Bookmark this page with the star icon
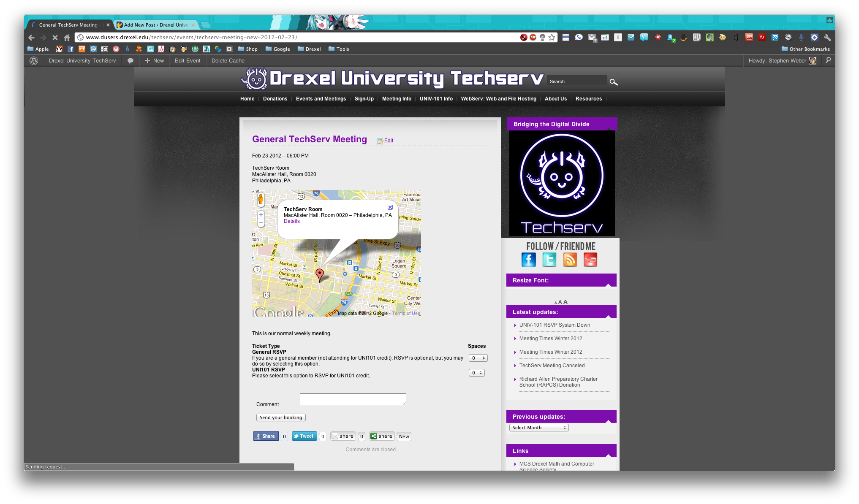 point(552,38)
